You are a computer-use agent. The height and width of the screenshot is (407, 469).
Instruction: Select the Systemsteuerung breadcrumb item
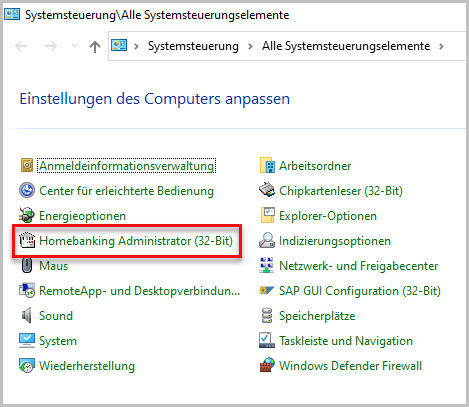click(193, 46)
